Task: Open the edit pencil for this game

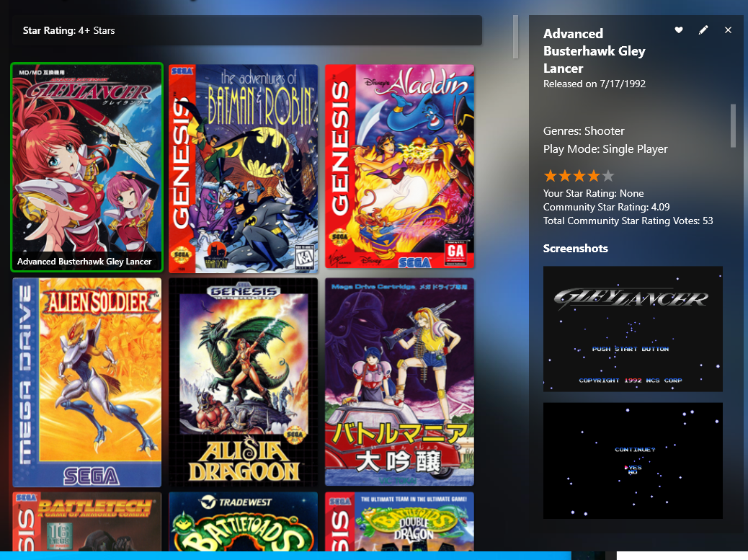Action: click(x=703, y=30)
